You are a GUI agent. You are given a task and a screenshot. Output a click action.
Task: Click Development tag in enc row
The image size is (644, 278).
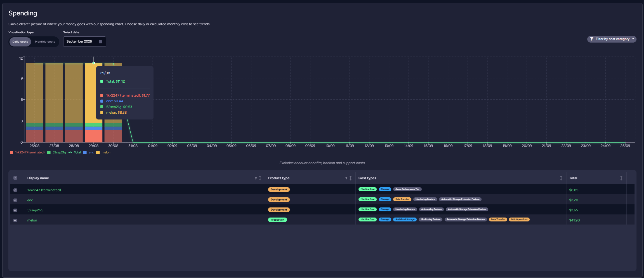(x=279, y=200)
